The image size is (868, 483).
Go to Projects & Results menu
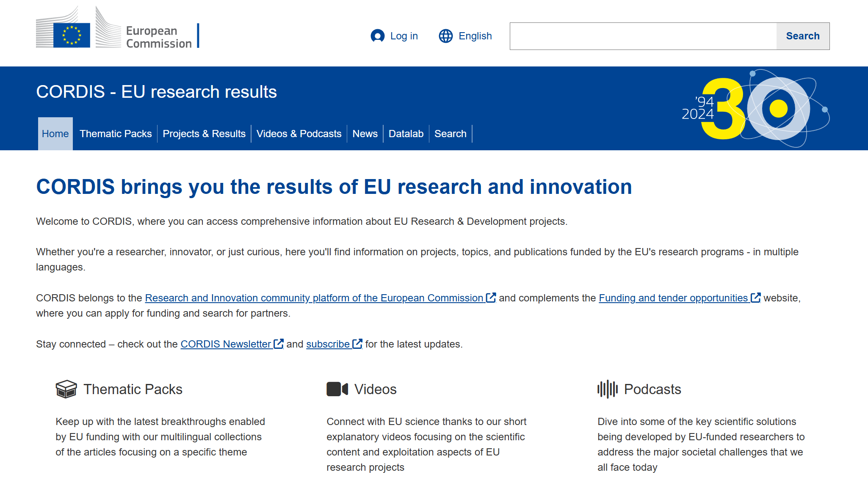[x=204, y=134]
